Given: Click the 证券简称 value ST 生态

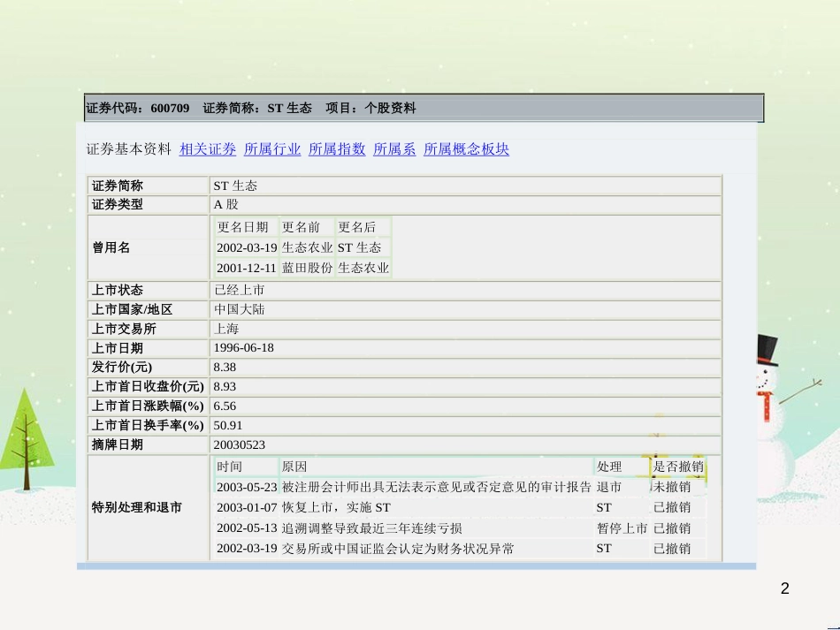Looking at the screenshot, I should (235, 186).
